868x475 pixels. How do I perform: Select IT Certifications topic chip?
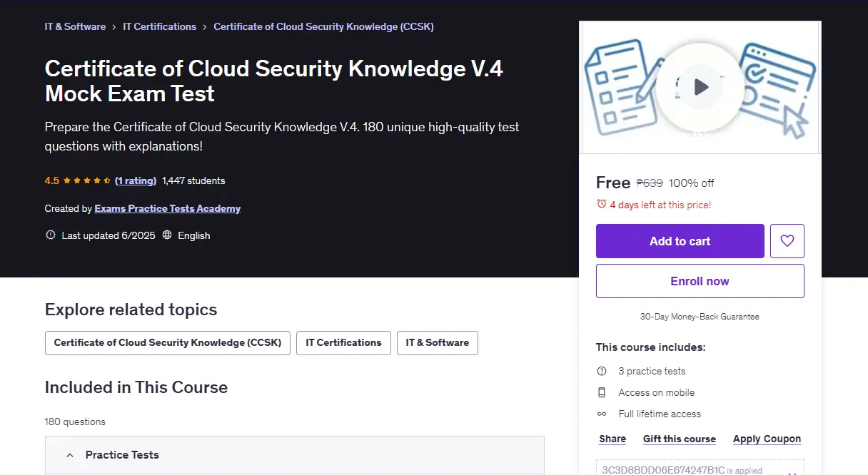(343, 342)
